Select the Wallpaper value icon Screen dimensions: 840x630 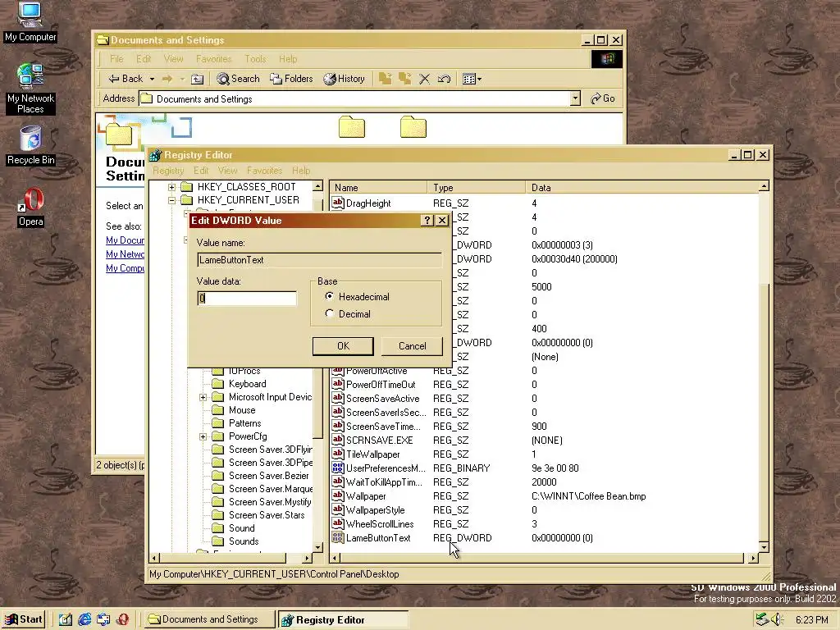click(x=337, y=495)
